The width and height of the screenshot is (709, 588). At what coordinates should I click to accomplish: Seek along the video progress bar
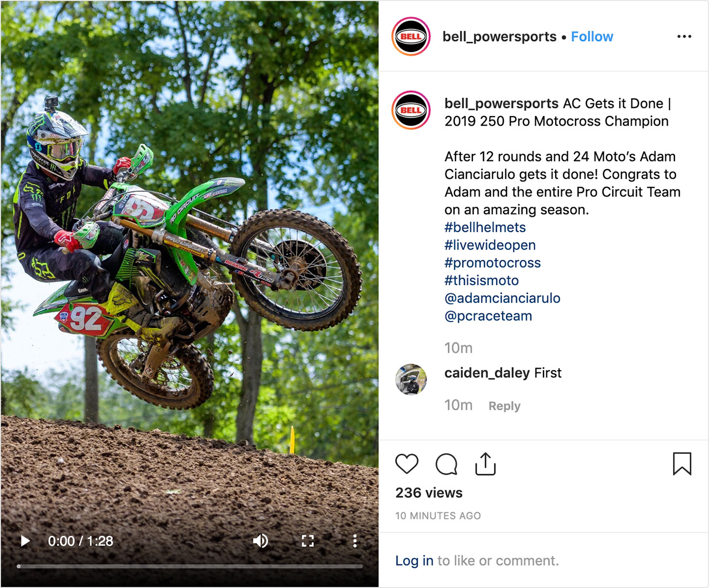tap(190, 566)
